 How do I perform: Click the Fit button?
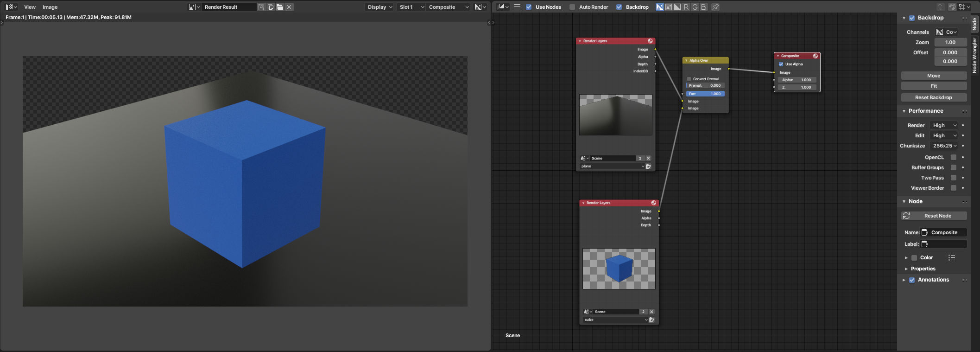coord(934,86)
